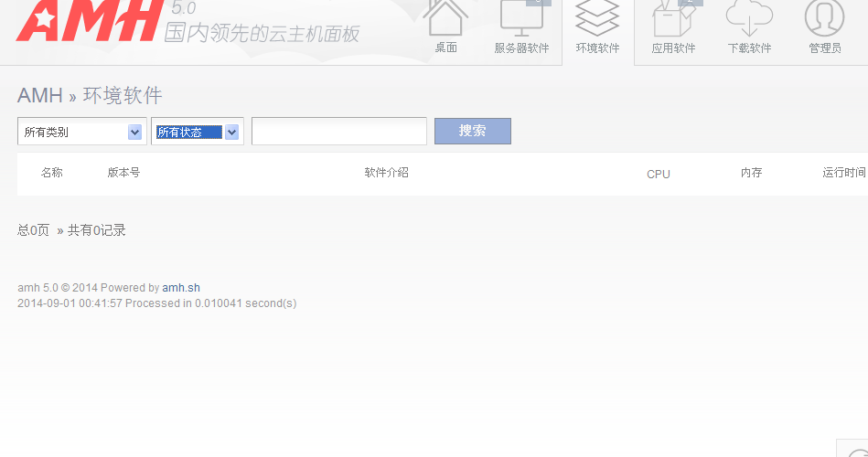The width and height of the screenshot is (868, 457).
Task: Follow the amh.sh footer link
Action: tap(181, 288)
